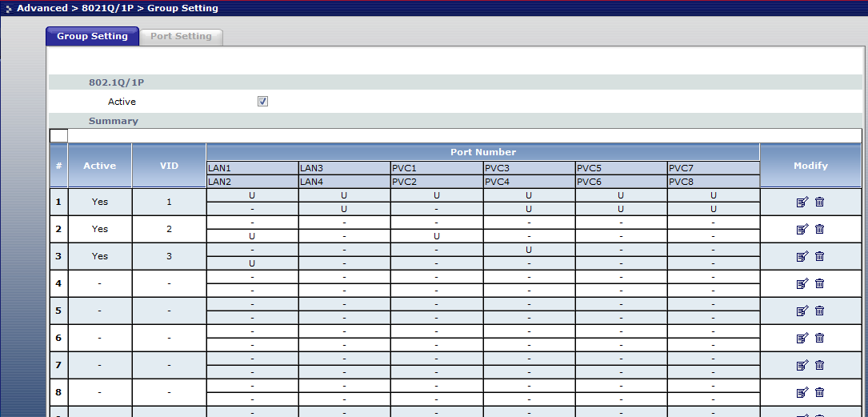Click the Yes value in row 1

tap(100, 202)
